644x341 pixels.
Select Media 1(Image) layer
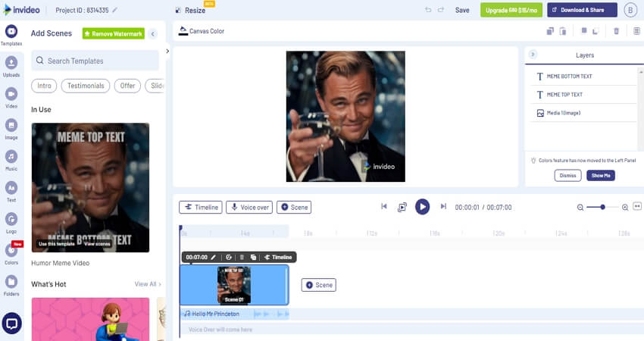point(583,113)
